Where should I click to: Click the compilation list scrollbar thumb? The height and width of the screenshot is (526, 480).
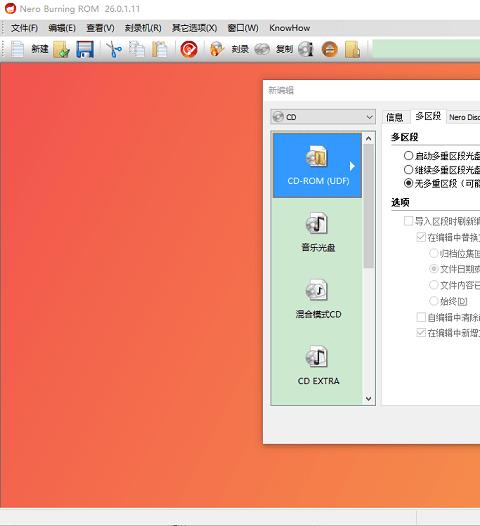[369, 206]
